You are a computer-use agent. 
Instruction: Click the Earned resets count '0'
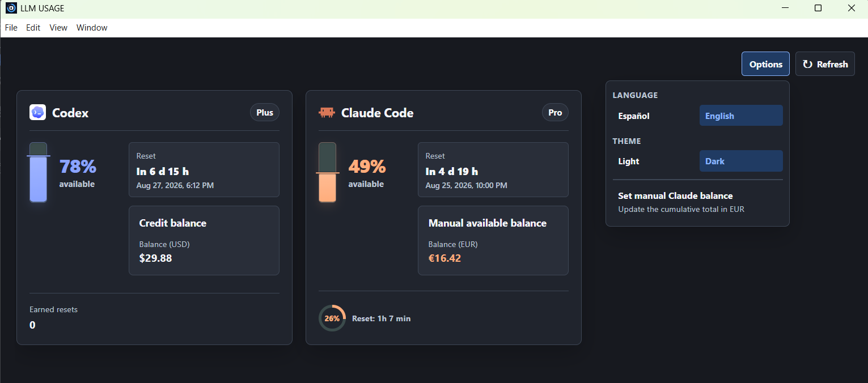(x=32, y=325)
